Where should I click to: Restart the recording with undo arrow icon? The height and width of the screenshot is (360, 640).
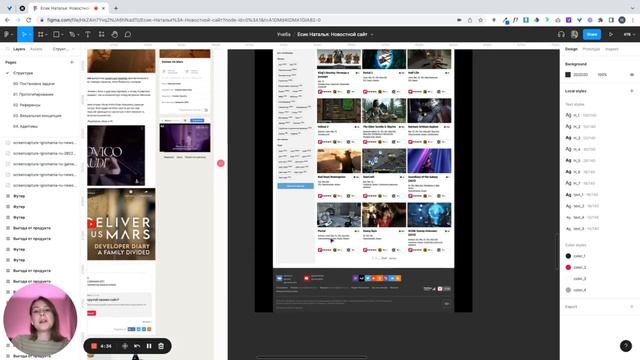pyautogui.click(x=137, y=346)
